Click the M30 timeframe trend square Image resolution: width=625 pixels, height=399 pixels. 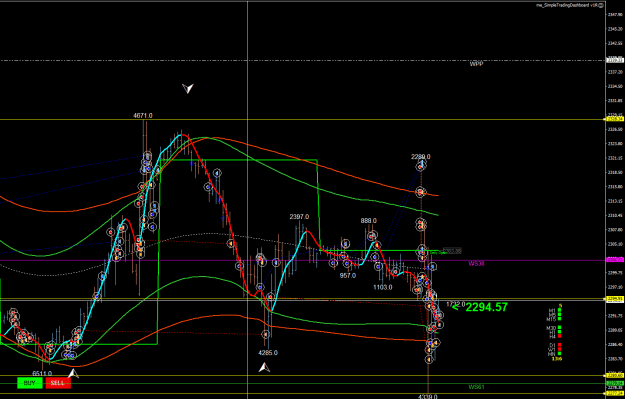[559, 328]
